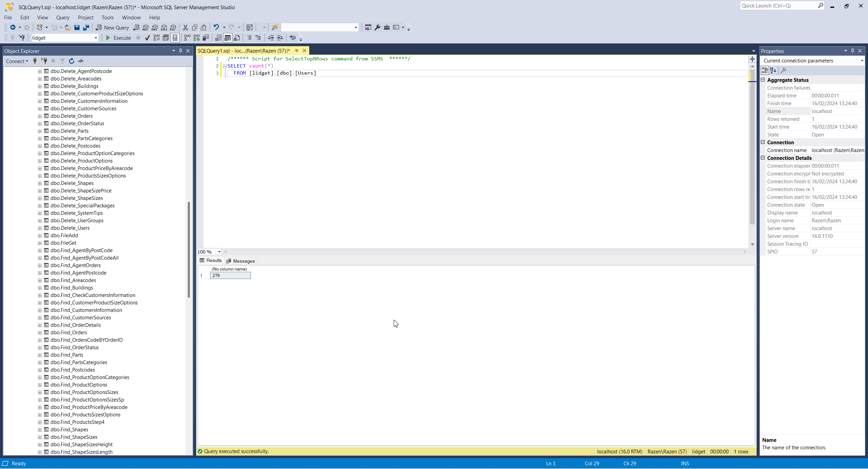Expand the dbo.Delete_Users tree node
Image resolution: width=868 pixels, height=469 pixels.
[40, 228]
